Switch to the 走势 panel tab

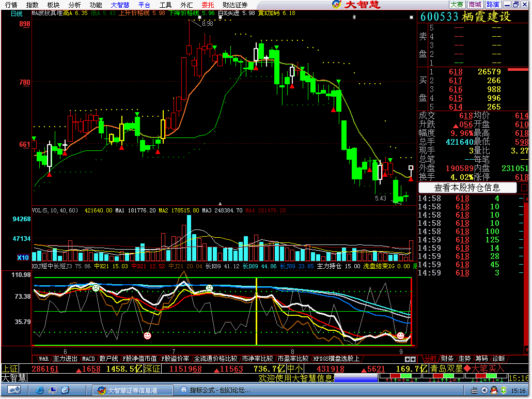(464, 359)
